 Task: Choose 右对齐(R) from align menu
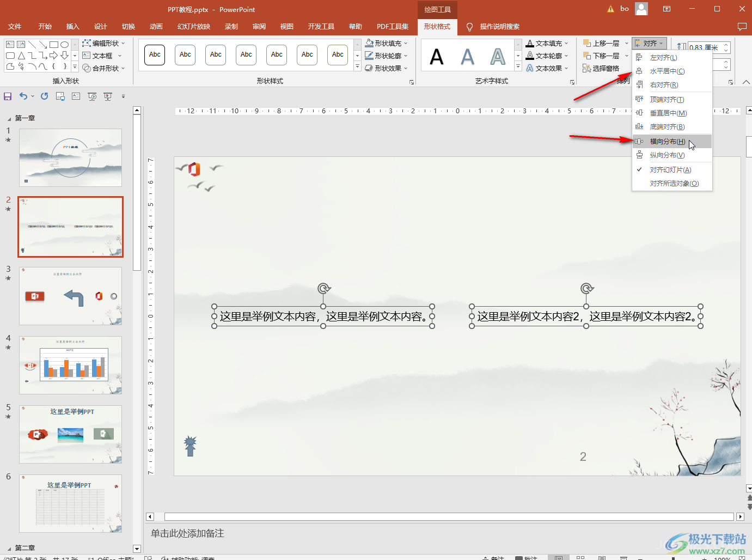click(x=672, y=85)
